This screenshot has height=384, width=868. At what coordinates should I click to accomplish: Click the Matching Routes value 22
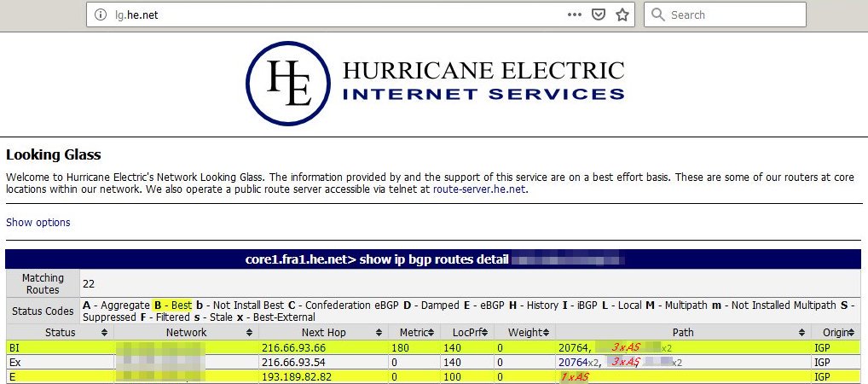tap(89, 283)
